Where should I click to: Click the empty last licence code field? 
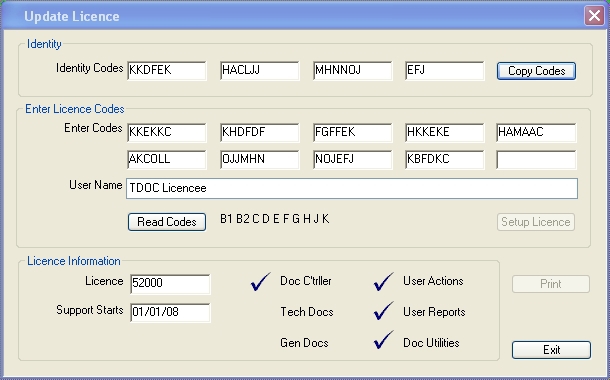coord(536,159)
